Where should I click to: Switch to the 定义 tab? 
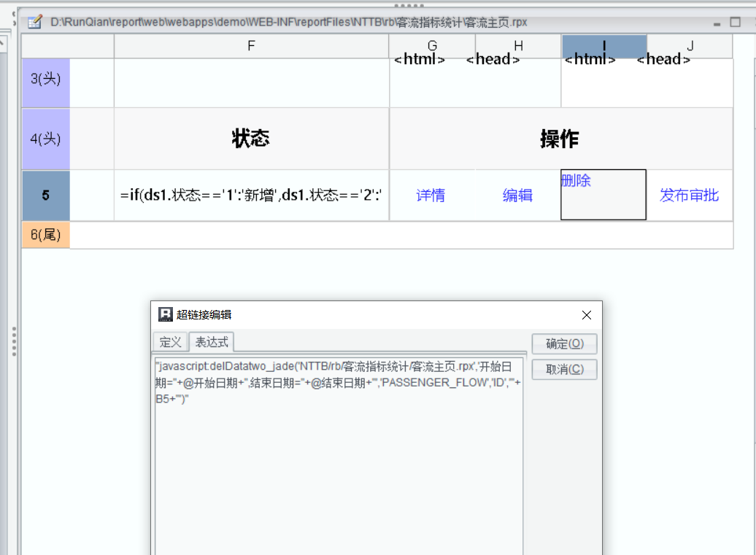(170, 342)
